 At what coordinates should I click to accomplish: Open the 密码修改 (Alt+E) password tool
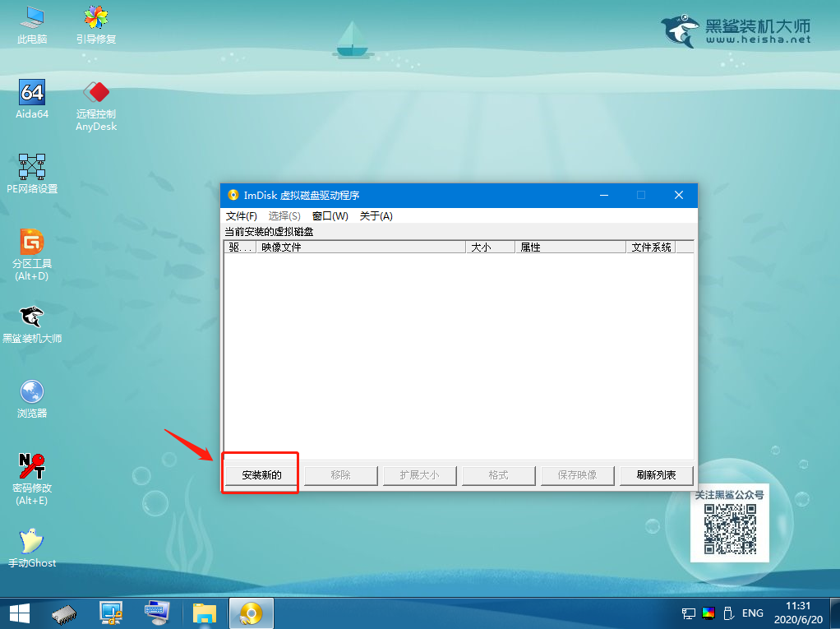tap(32, 479)
